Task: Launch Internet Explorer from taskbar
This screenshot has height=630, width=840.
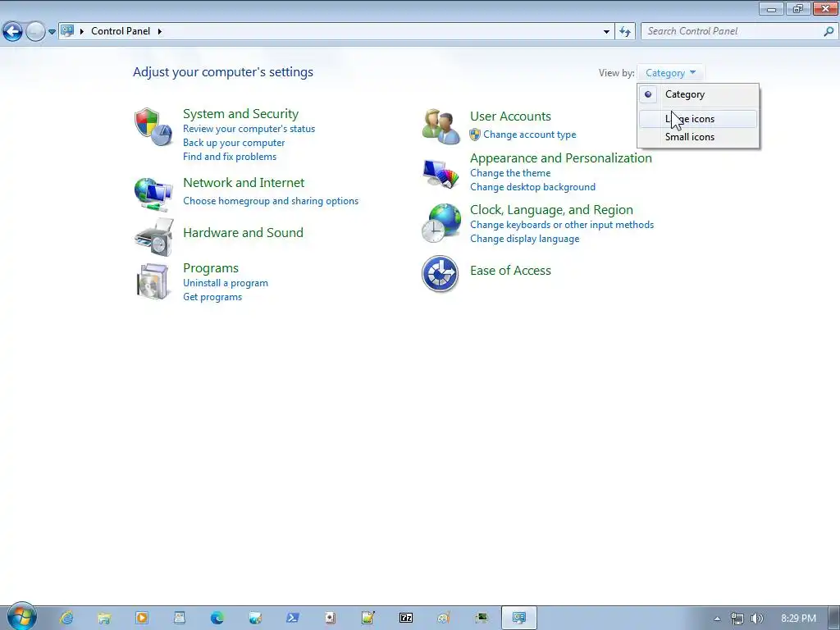Action: point(66,618)
